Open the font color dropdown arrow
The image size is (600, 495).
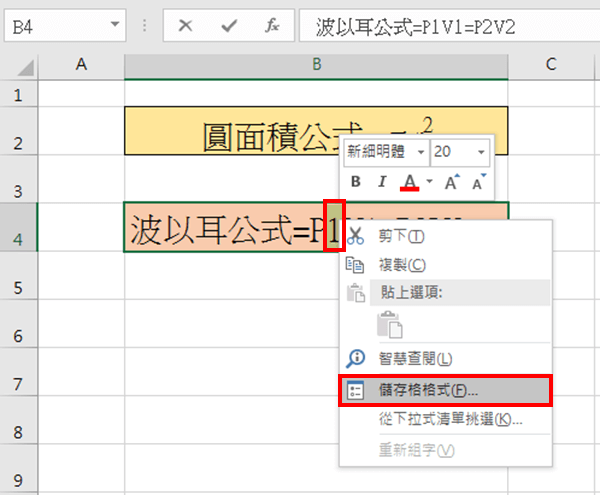[429, 182]
